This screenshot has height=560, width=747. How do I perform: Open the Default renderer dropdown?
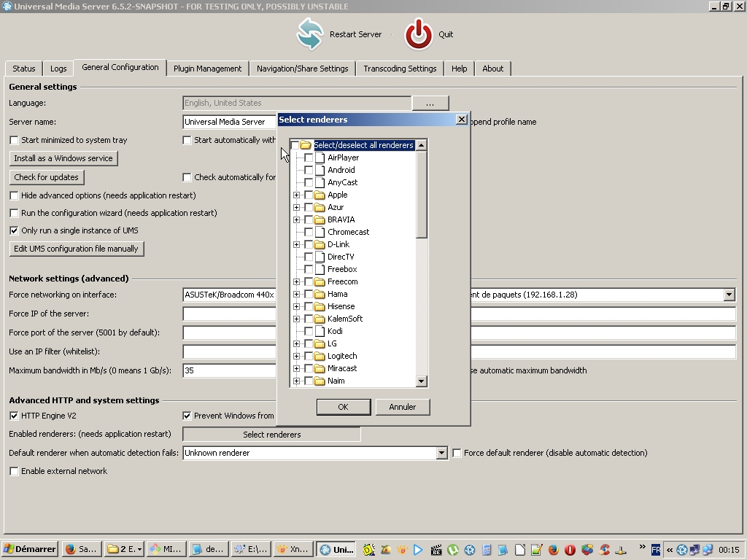point(441,453)
